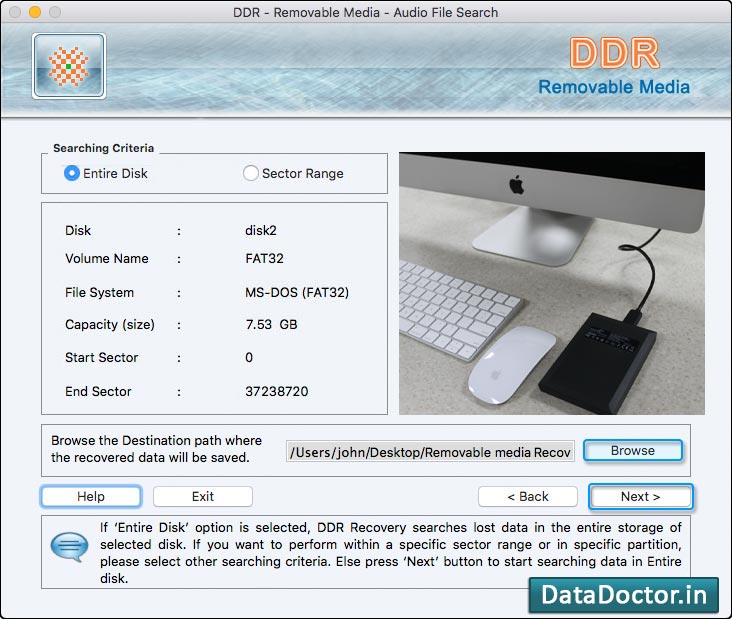Click the MS-DOS (FAT32) file system value

pyautogui.click(x=297, y=293)
